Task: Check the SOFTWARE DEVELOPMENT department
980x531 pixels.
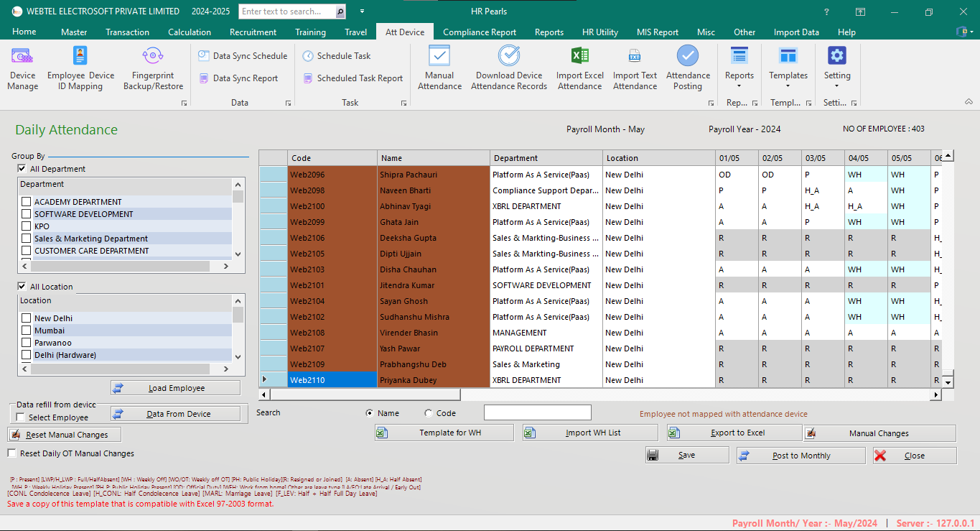Action: point(27,213)
